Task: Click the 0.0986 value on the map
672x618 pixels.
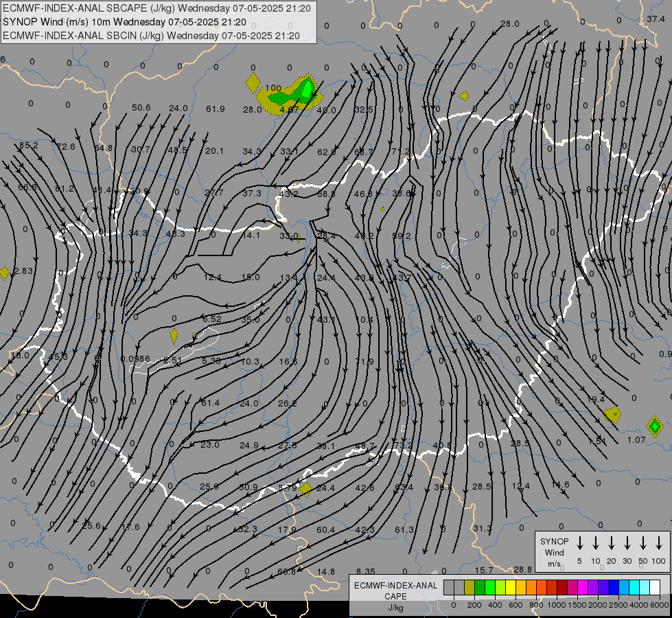Action: point(135,359)
